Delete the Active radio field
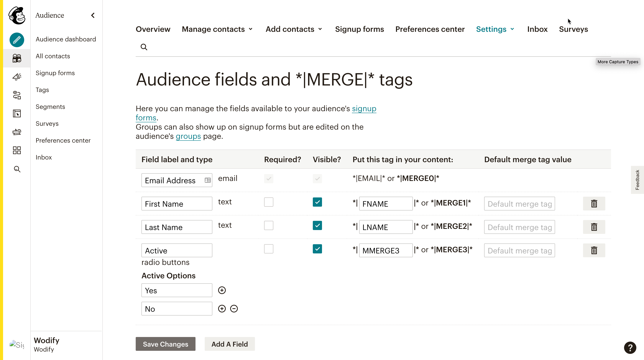 pos(594,250)
